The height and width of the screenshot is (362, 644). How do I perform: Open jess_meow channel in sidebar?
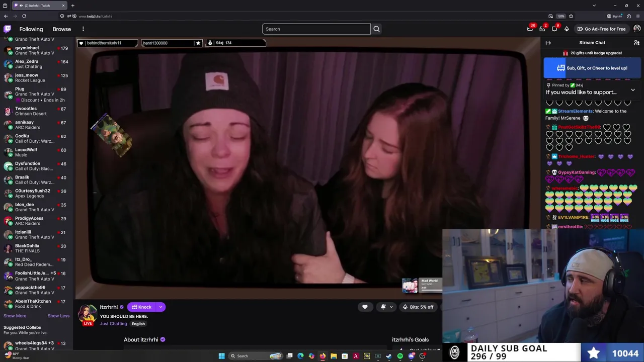click(35, 77)
